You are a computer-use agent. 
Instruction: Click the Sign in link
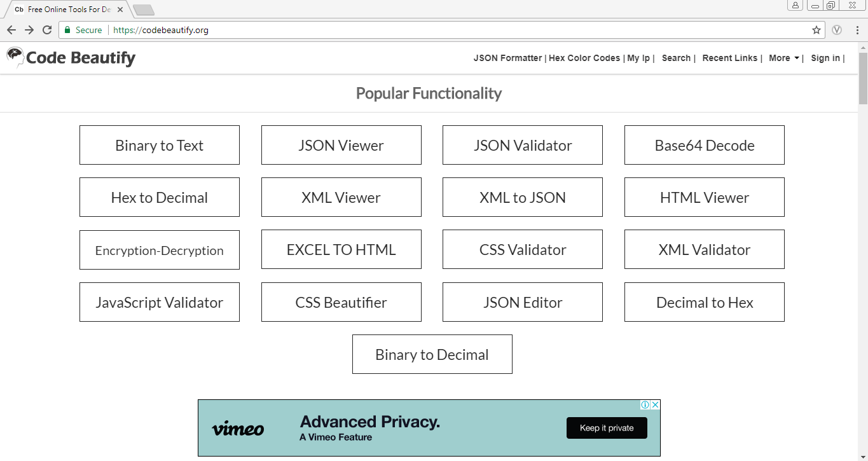(825, 58)
